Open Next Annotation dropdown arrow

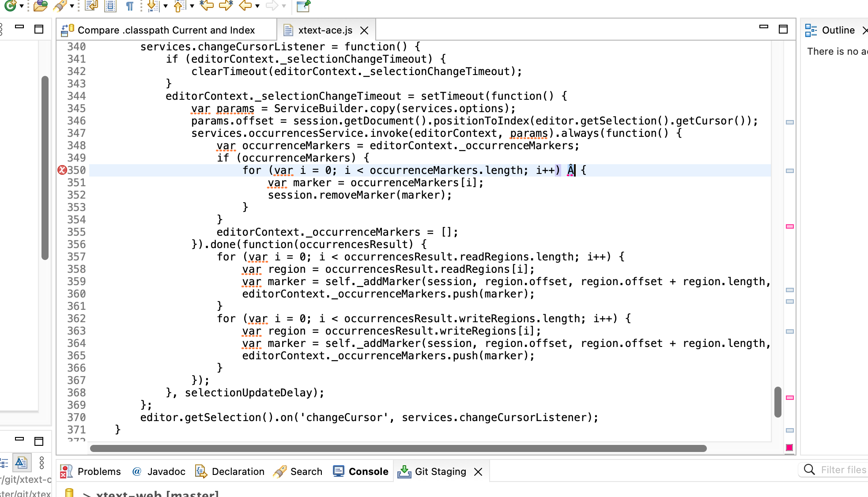tap(166, 6)
